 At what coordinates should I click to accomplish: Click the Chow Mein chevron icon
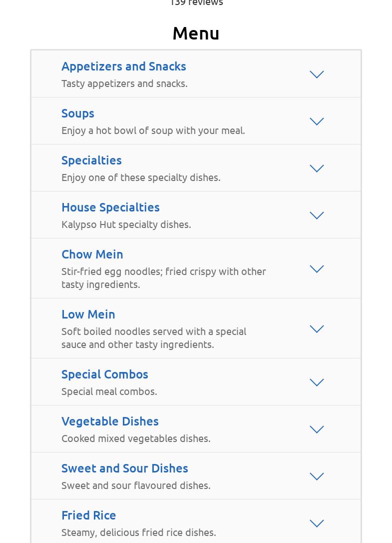coord(317,268)
